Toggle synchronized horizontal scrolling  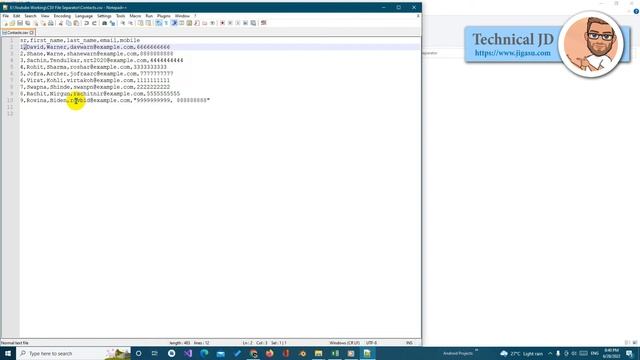click(x=148, y=23)
